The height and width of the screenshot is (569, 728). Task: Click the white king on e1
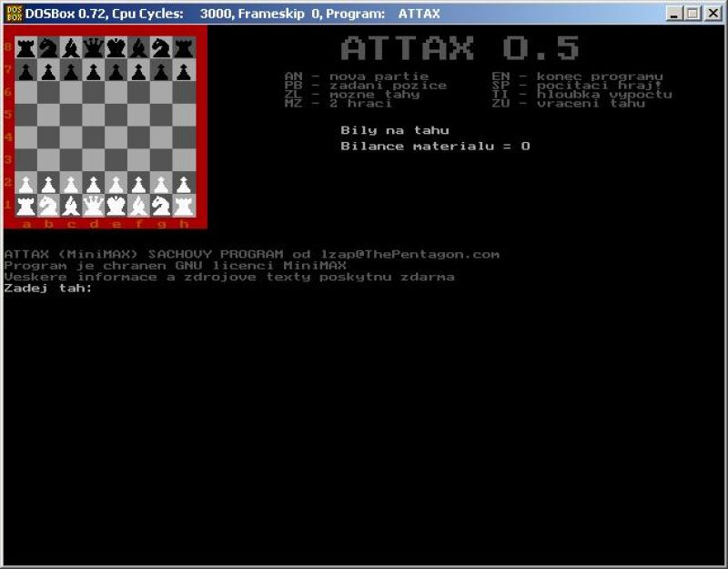[x=116, y=207]
